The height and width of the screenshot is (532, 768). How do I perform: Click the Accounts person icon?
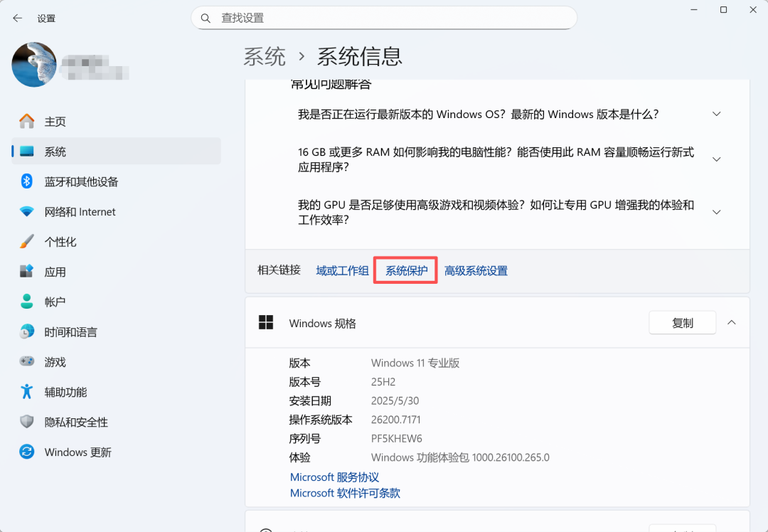pos(27,302)
